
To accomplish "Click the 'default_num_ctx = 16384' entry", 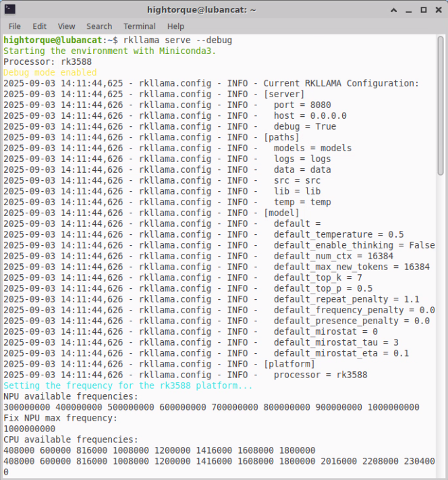I will pos(333,256).
